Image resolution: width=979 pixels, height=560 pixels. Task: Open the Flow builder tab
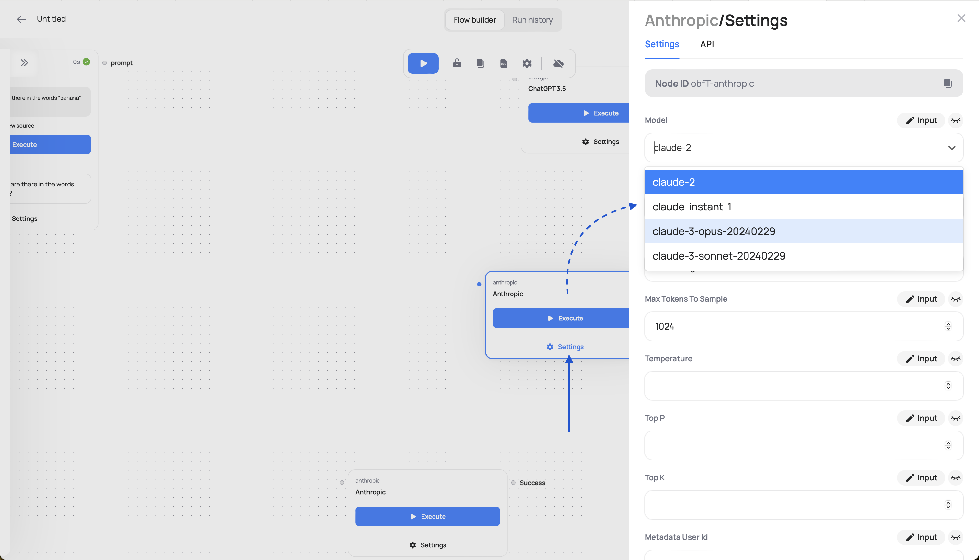click(x=475, y=20)
